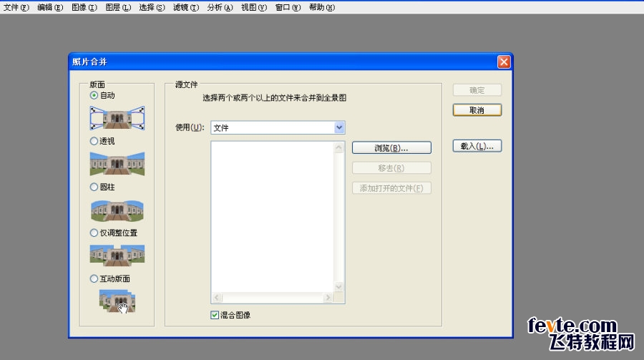Select the 仅调整位置 radio button
The width and height of the screenshot is (644, 360).
(94, 233)
